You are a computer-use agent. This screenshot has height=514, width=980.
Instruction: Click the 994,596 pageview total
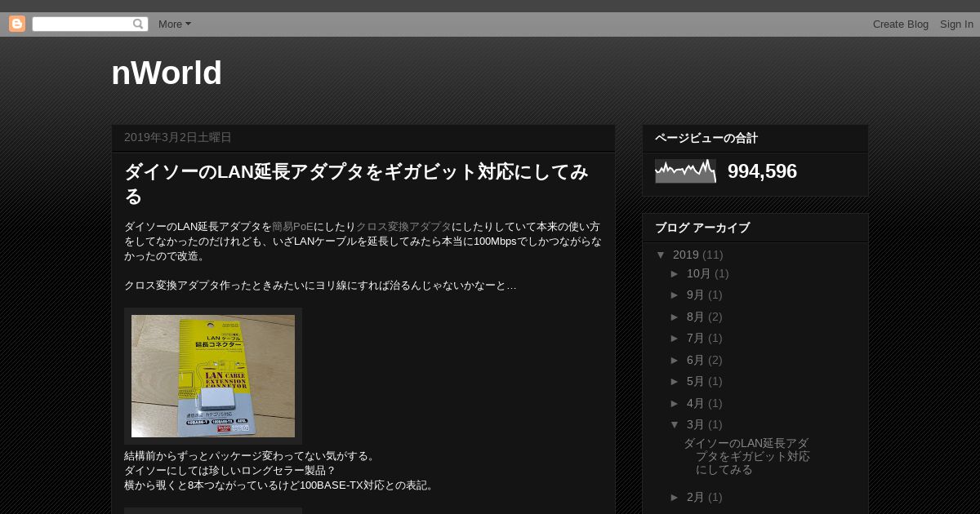pyautogui.click(x=762, y=171)
